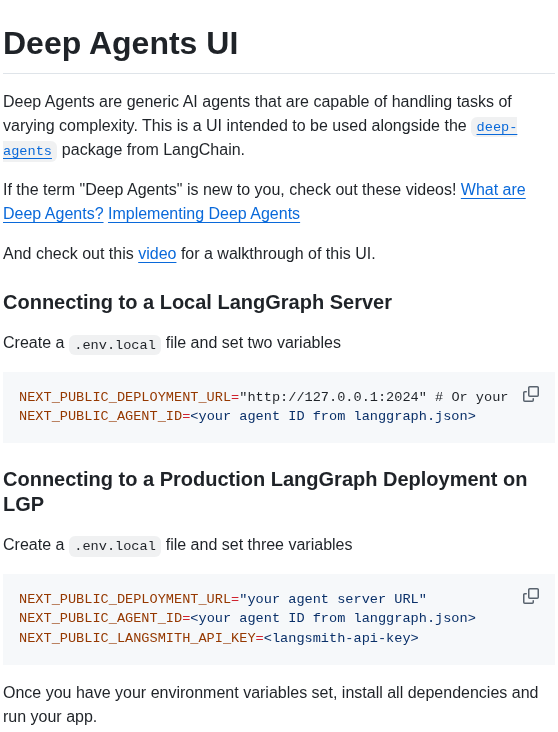The height and width of the screenshot is (732, 558).
Task: Open the walkthrough 'video' link
Action: [x=157, y=253]
